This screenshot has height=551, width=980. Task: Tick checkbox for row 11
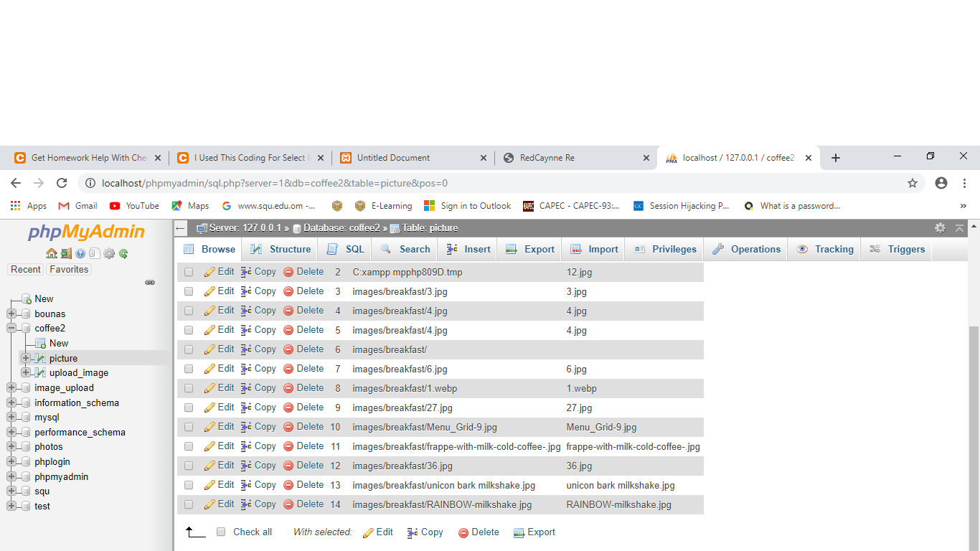pos(189,446)
